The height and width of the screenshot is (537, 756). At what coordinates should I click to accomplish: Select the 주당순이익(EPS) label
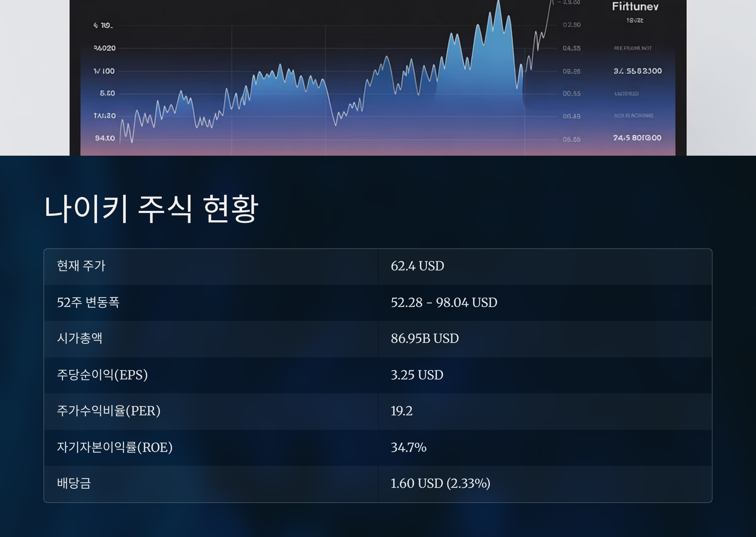102,375
